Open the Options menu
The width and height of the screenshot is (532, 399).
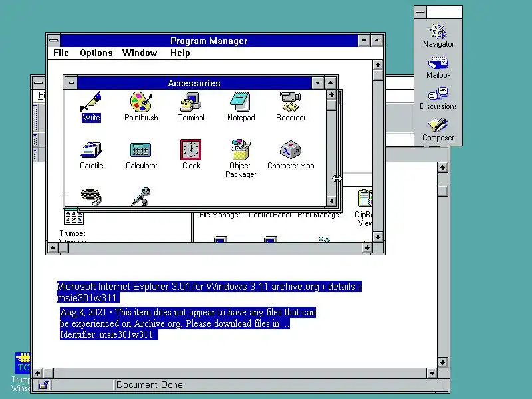tap(96, 53)
